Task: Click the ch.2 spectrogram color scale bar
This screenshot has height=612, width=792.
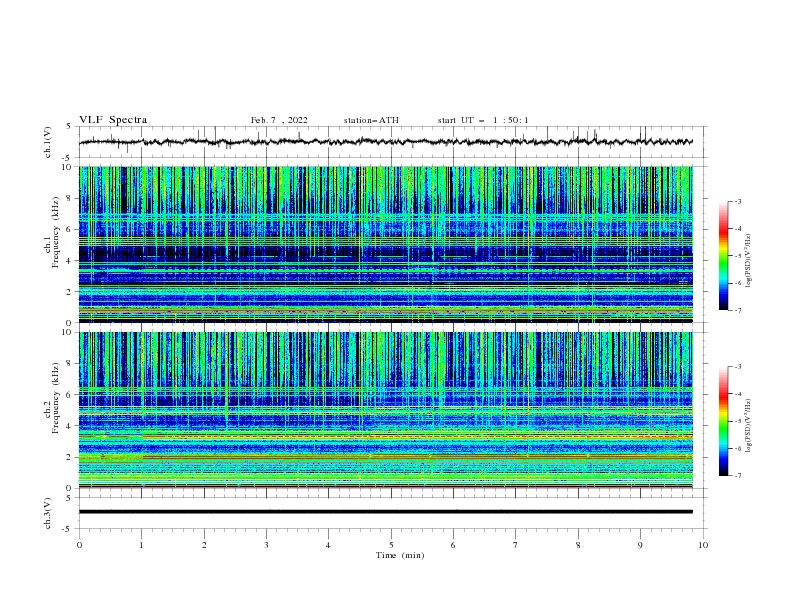Action: (724, 421)
